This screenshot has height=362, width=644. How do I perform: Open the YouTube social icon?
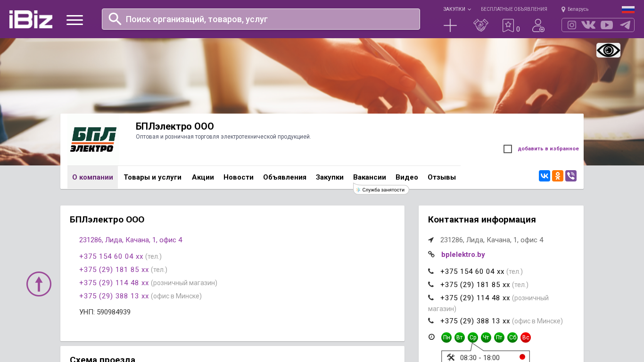607,25
